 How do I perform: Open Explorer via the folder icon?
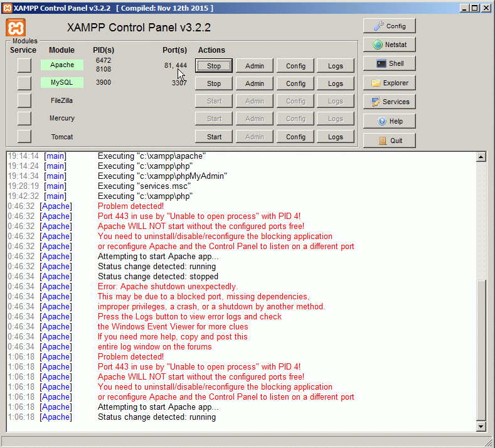click(x=389, y=83)
